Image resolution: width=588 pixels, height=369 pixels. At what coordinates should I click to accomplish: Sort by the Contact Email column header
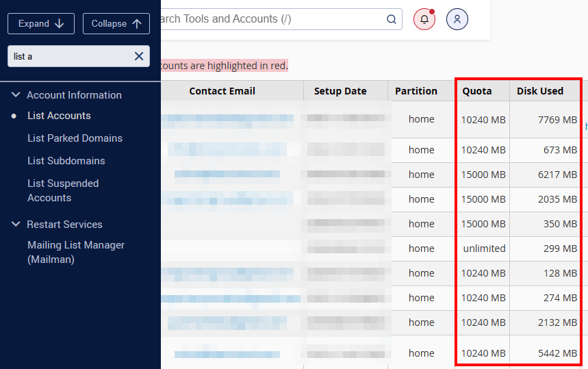pos(222,91)
